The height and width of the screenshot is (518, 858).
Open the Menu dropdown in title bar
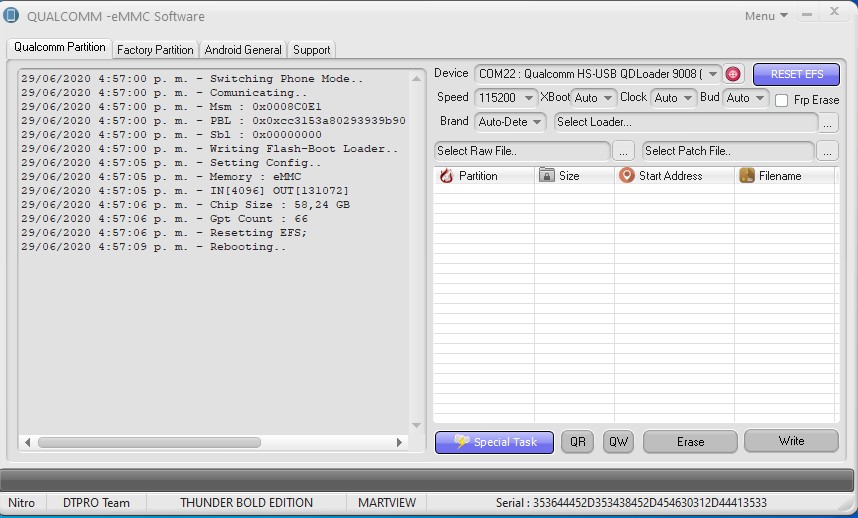[766, 16]
